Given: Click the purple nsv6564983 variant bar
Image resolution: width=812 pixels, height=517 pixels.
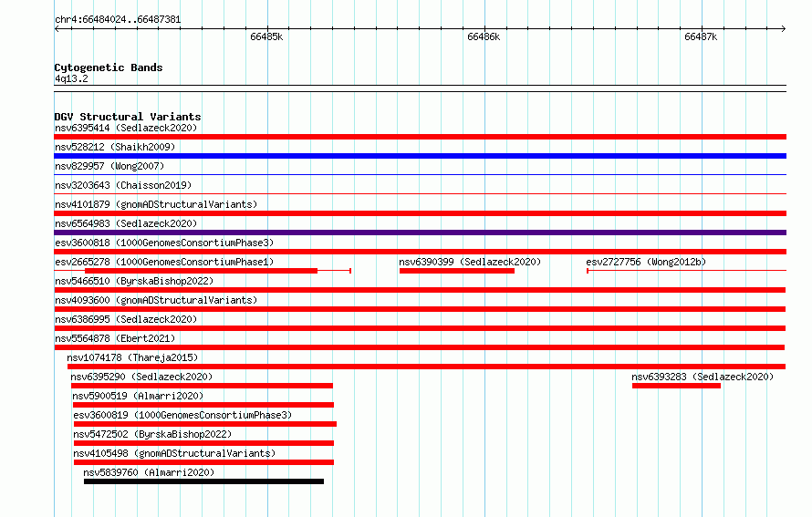Looking at the screenshot, I should (x=420, y=233).
